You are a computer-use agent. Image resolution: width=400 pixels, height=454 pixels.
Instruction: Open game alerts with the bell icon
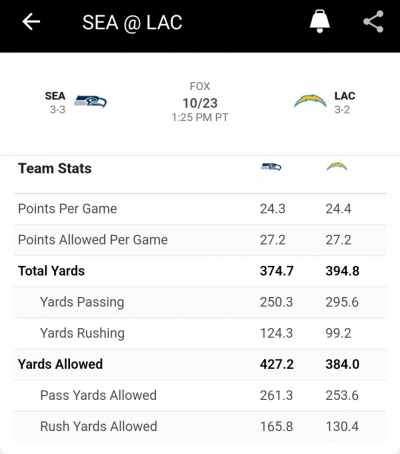(x=320, y=21)
